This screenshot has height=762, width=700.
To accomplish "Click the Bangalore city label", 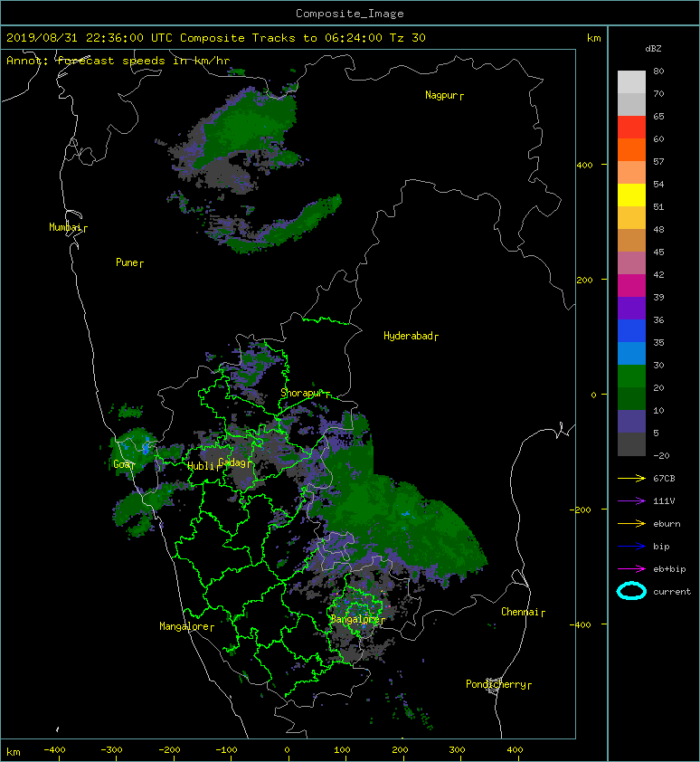I will point(355,619).
